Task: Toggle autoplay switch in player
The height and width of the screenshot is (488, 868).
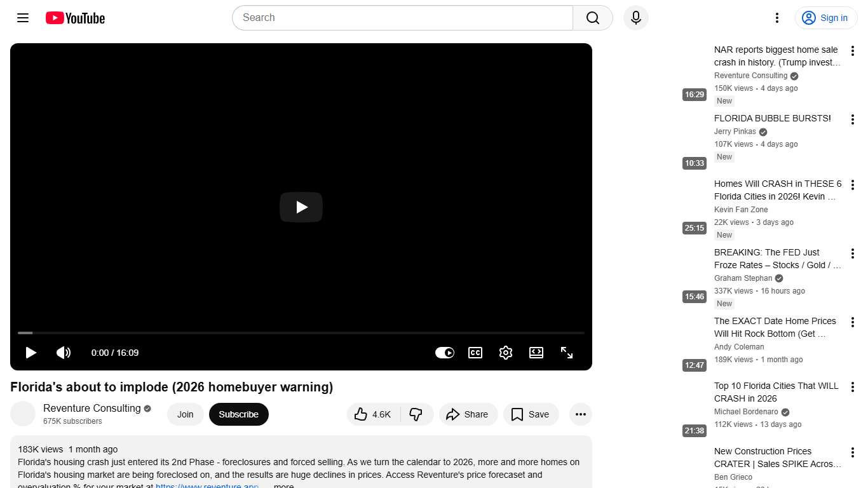Action: click(x=445, y=353)
